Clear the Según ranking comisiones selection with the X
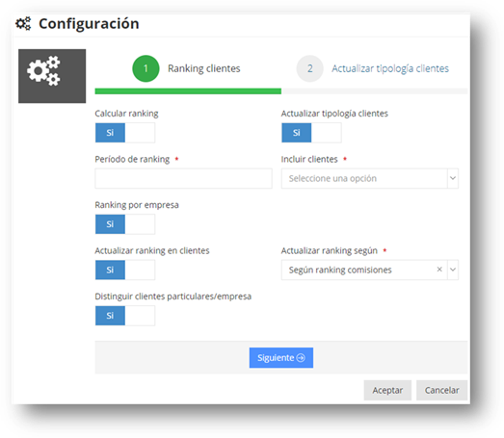 click(439, 270)
